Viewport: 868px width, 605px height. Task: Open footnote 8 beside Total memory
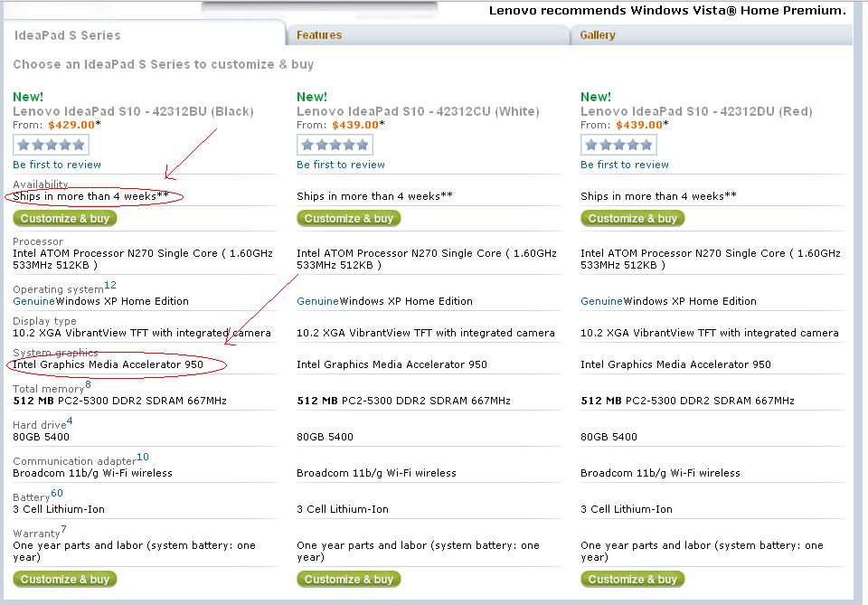pos(88,384)
